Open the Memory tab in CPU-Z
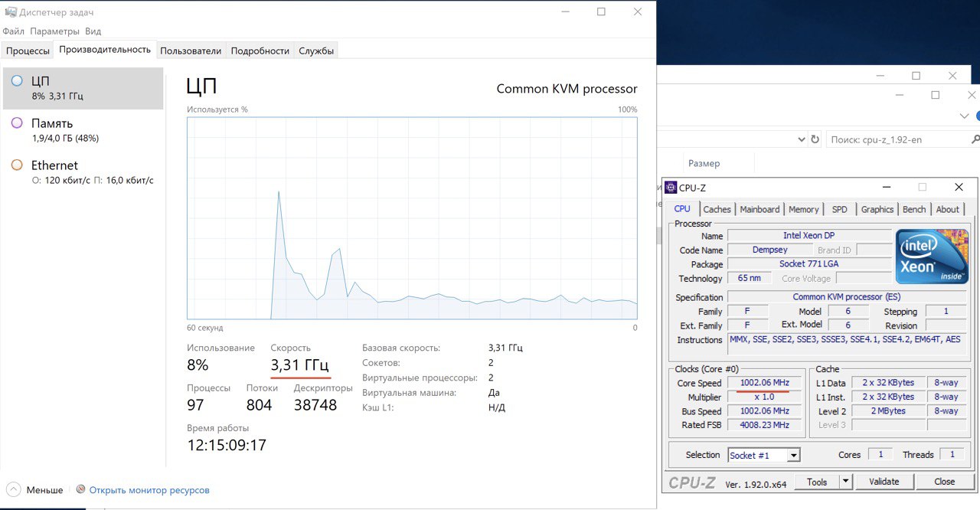980x510 pixels. coord(804,209)
